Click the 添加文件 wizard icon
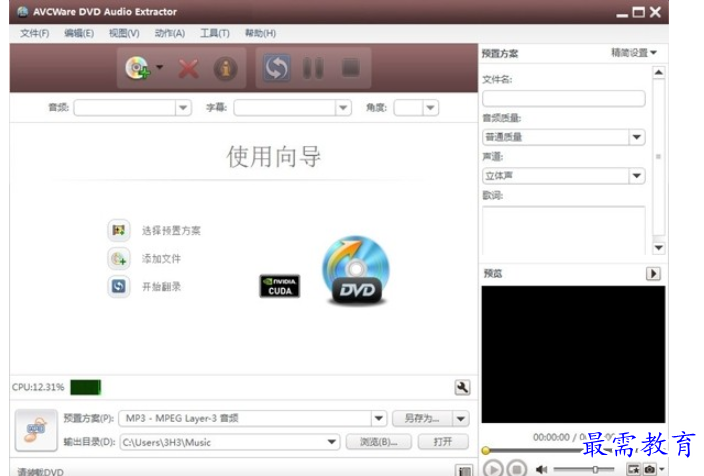Viewport: 704px width, 476px height. pyautogui.click(x=119, y=259)
